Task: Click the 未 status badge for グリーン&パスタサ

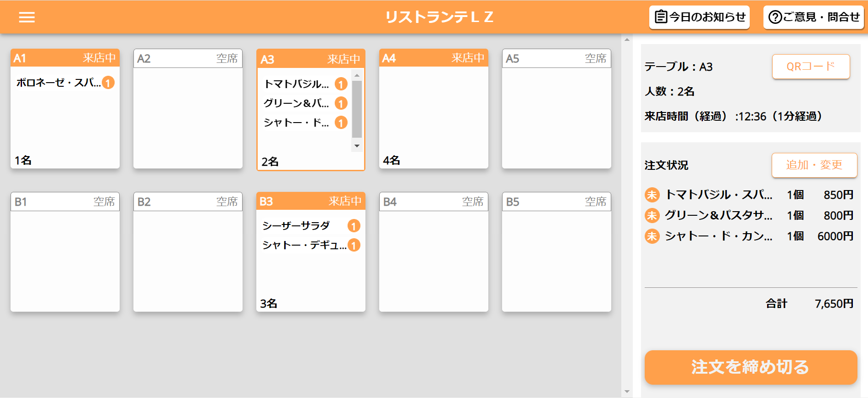Action: (652, 215)
